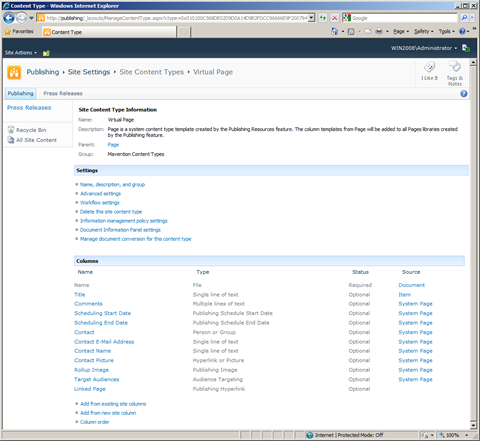Screen dimensions: 480x441
Task: Click the vertical scrollbar down arrow
Action: coord(473,425)
